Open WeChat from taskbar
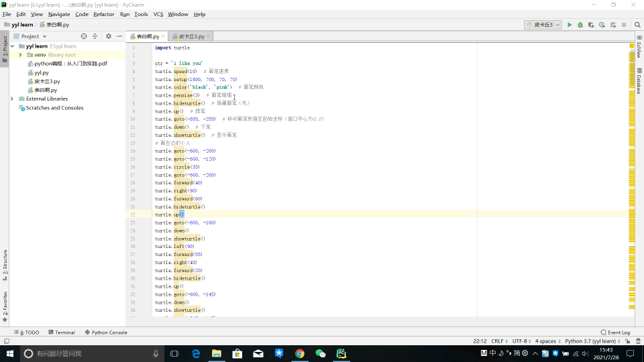The width and height of the screenshot is (644, 362). coord(321,353)
